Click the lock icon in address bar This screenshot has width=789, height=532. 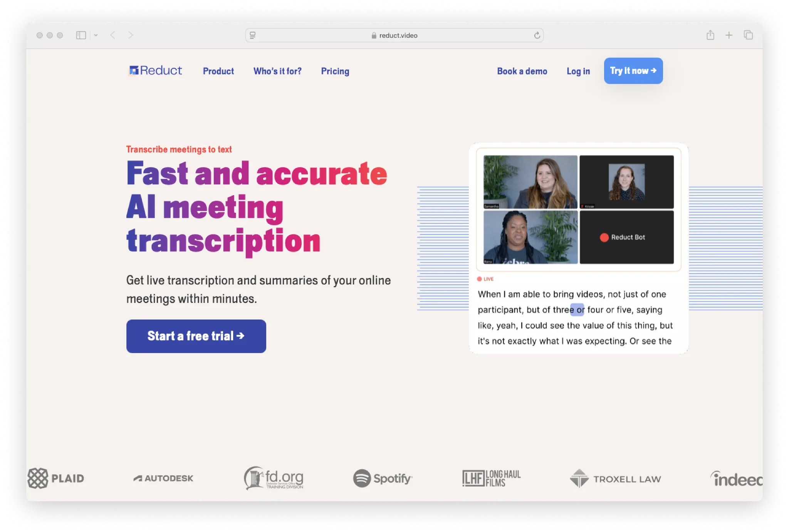[x=374, y=35]
